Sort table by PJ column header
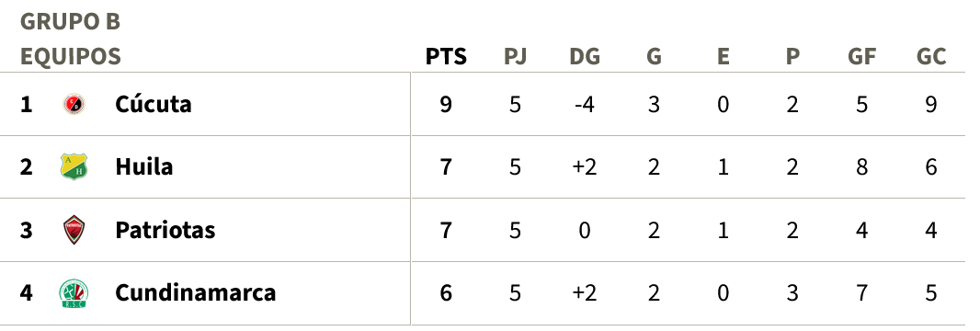This screenshot has width=980, height=331. click(515, 57)
